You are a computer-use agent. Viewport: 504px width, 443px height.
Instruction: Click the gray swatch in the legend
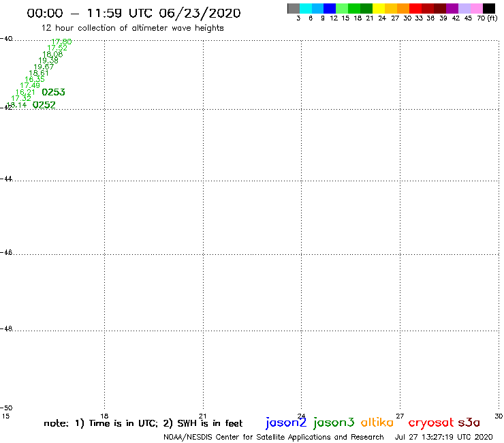(x=294, y=8)
